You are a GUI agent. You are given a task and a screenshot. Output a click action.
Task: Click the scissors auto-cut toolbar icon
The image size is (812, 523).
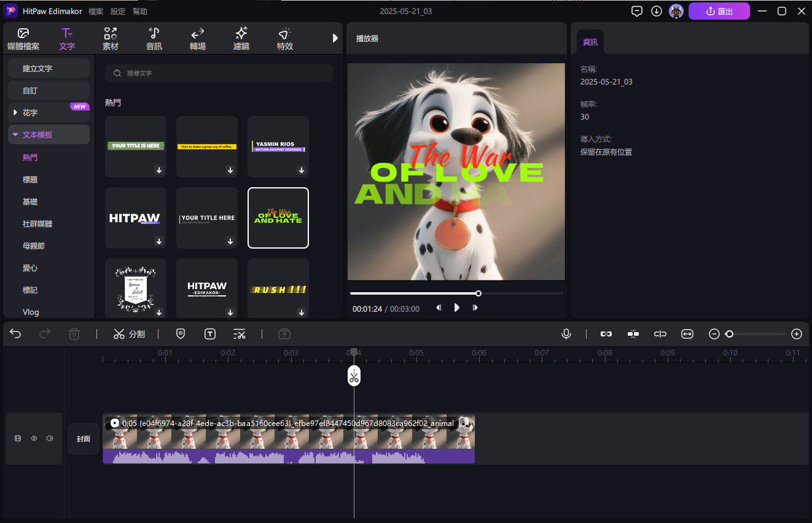point(240,334)
